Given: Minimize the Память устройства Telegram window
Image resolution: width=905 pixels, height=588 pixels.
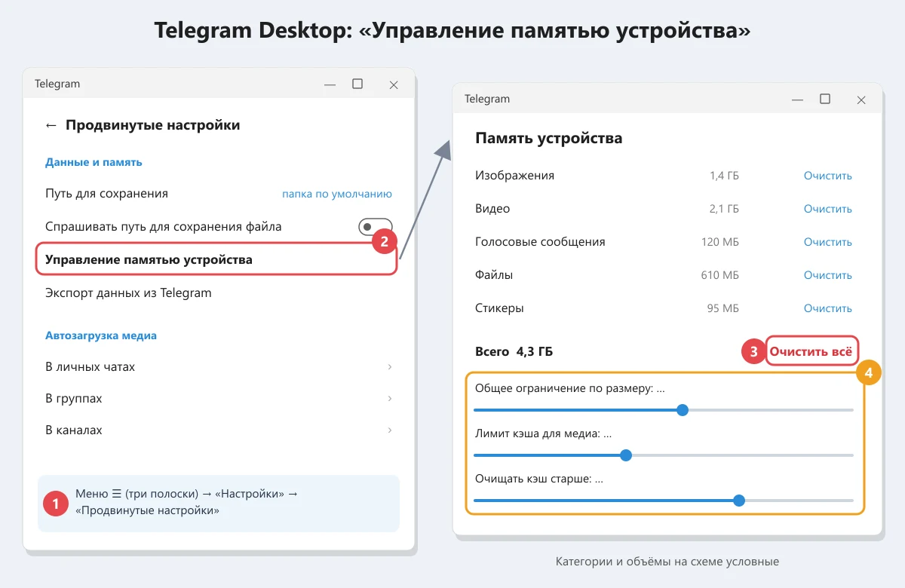Looking at the screenshot, I should click(x=797, y=100).
